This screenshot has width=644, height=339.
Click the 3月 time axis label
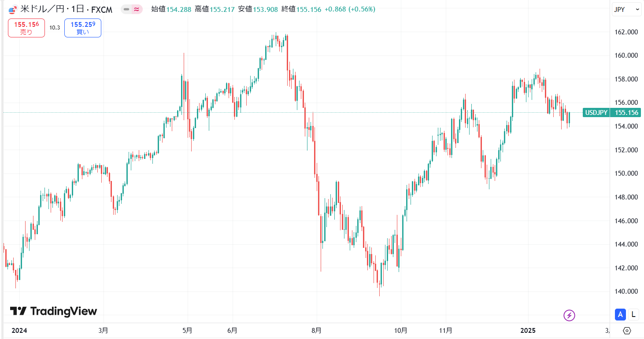click(x=103, y=330)
